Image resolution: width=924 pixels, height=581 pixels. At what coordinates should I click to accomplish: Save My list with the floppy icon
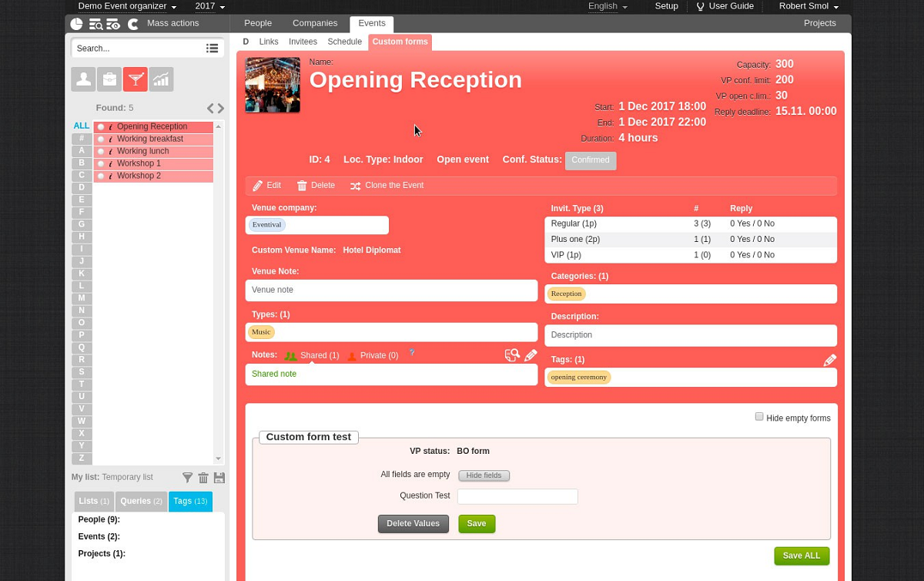219,478
